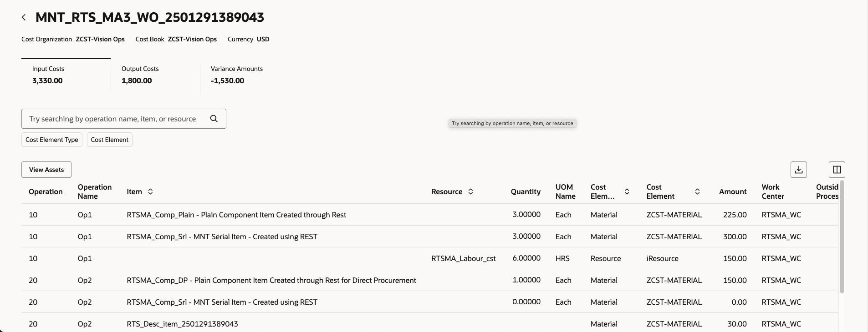Sort by the Resource column arrows
The width and height of the screenshot is (868, 332).
coord(470,191)
